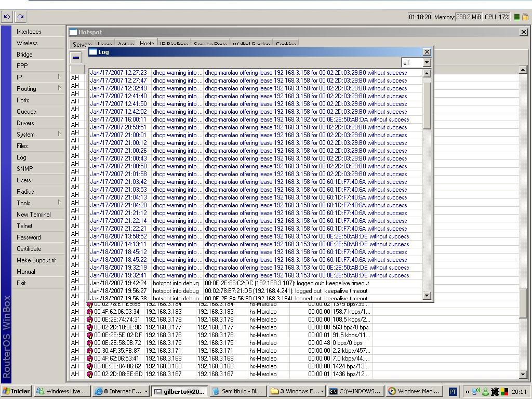The width and height of the screenshot is (532, 399).
Task: Click the minus remove button in Hotspot window
Action: point(76,57)
